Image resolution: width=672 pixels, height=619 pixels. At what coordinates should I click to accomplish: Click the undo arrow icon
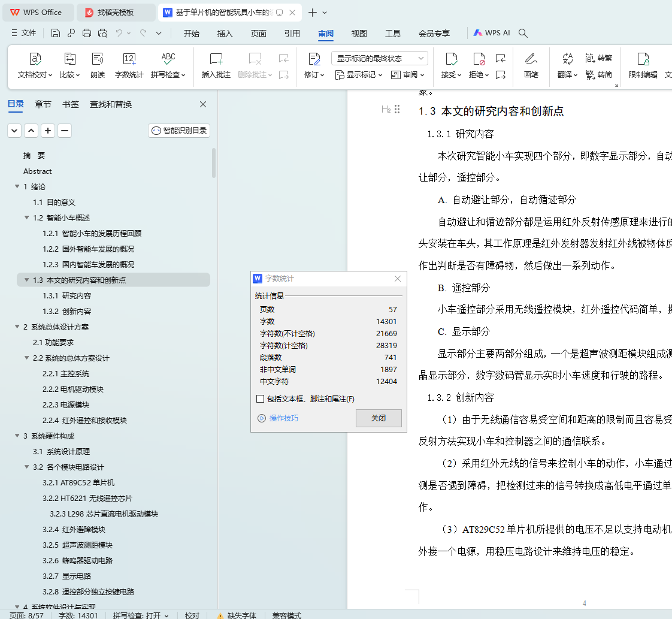(x=119, y=33)
